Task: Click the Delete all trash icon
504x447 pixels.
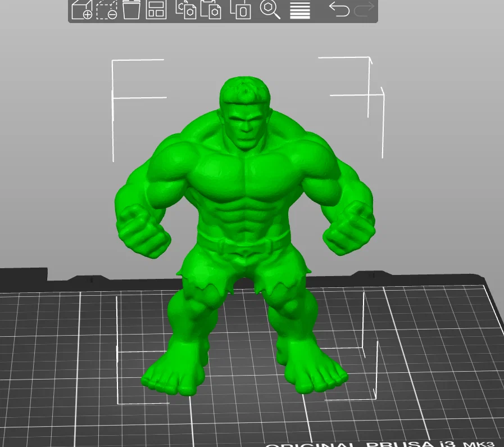Action: pyautogui.click(x=131, y=10)
